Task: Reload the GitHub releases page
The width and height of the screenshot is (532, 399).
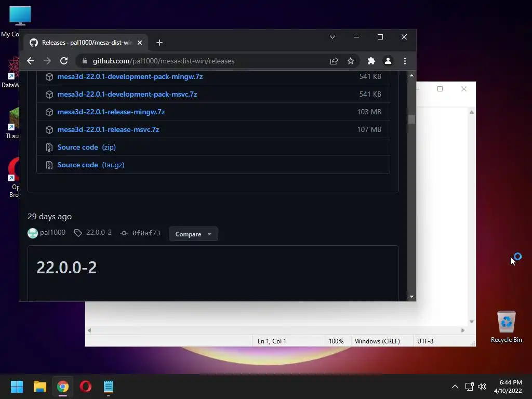Action: tap(64, 61)
